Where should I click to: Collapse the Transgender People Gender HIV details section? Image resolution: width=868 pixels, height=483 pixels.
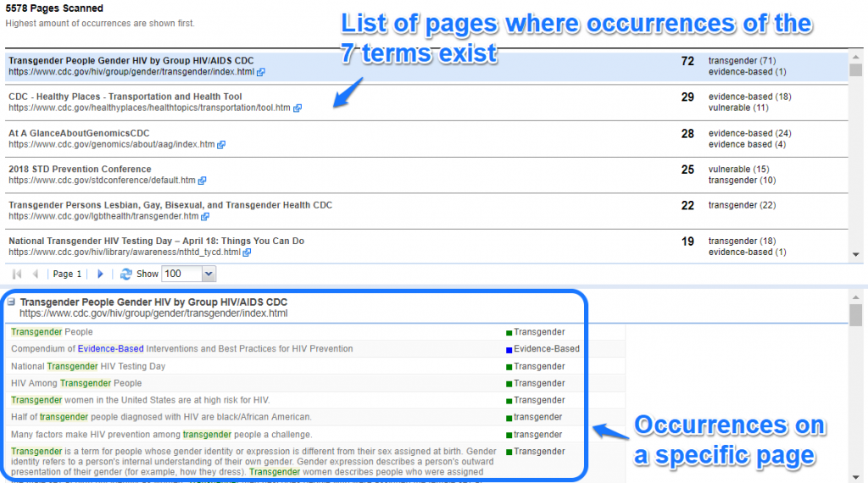pos(11,303)
